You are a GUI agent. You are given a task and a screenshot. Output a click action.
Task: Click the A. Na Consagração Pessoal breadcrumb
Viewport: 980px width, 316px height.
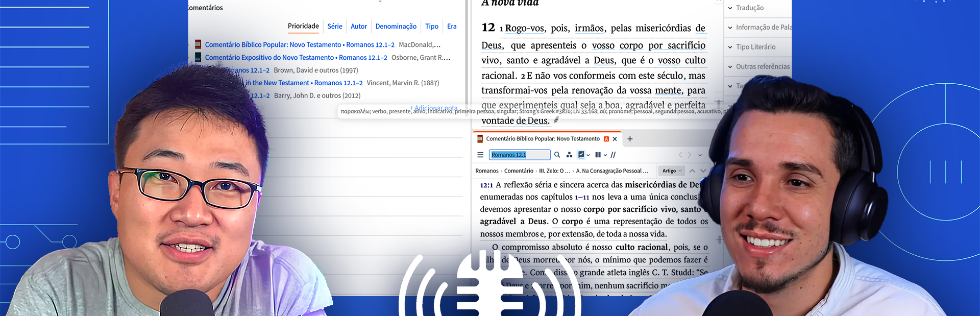click(612, 171)
